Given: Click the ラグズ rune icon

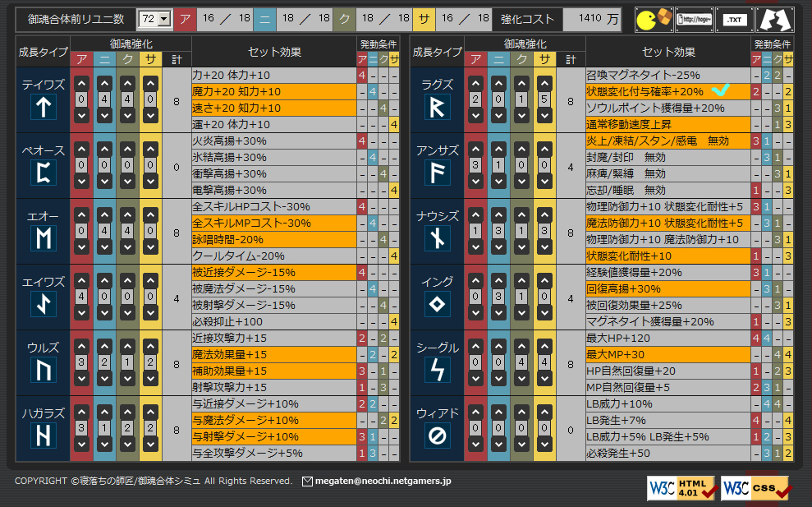Looking at the screenshot, I should pos(437,108).
